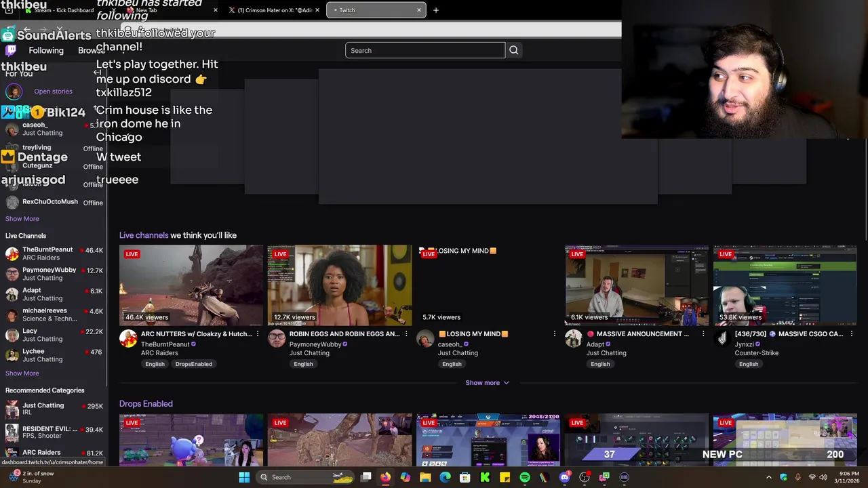This screenshot has height=488, width=868.
Task: Open options menu for LOSING MY MIND stream
Action: pos(555,334)
